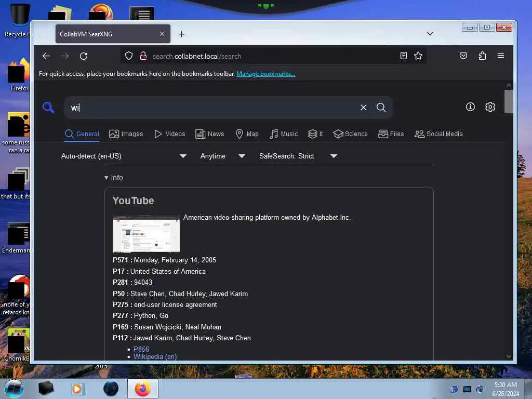Open the tracking protection shield icon
The height and width of the screenshot is (399, 532).
pyautogui.click(x=129, y=56)
